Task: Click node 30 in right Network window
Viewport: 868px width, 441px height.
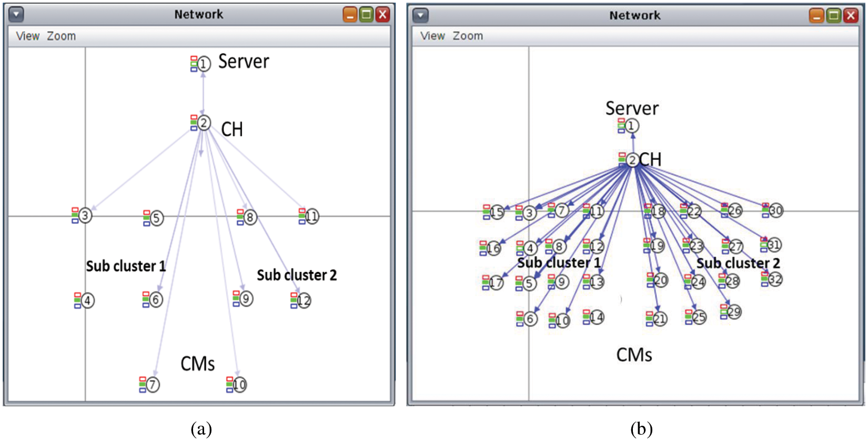Action: [776, 211]
